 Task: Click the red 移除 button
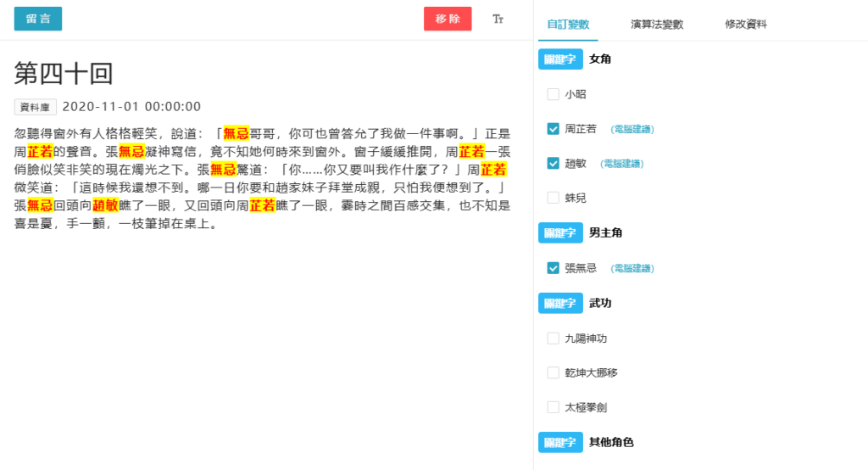448,19
